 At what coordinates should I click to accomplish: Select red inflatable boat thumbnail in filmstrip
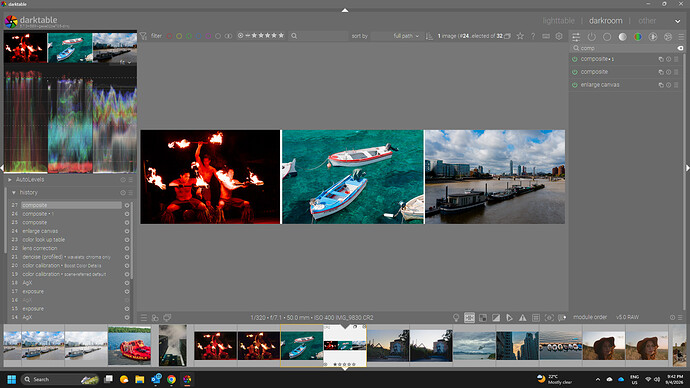click(129, 346)
